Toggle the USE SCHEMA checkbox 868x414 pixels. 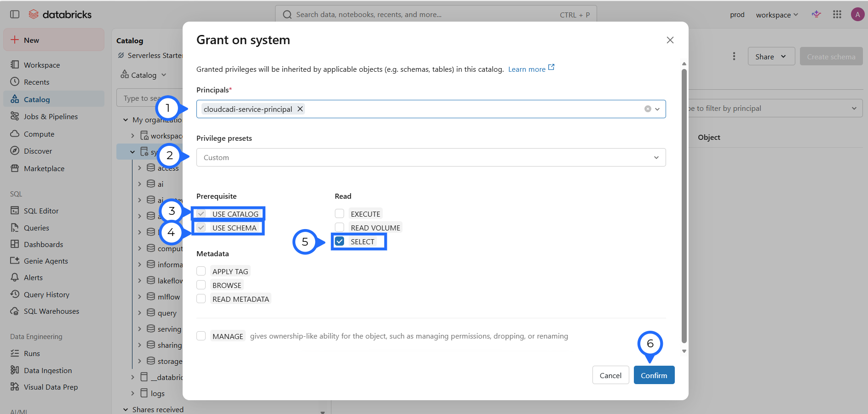[201, 228]
